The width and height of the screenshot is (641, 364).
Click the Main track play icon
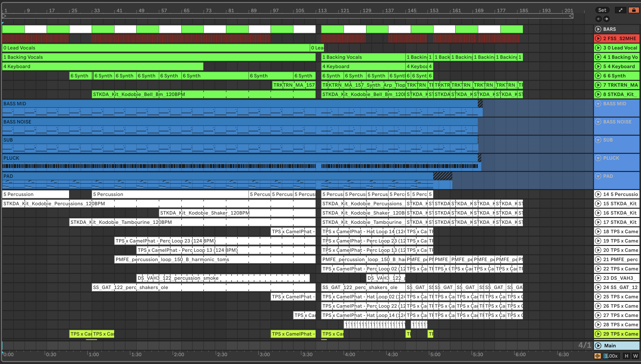[x=598, y=345]
